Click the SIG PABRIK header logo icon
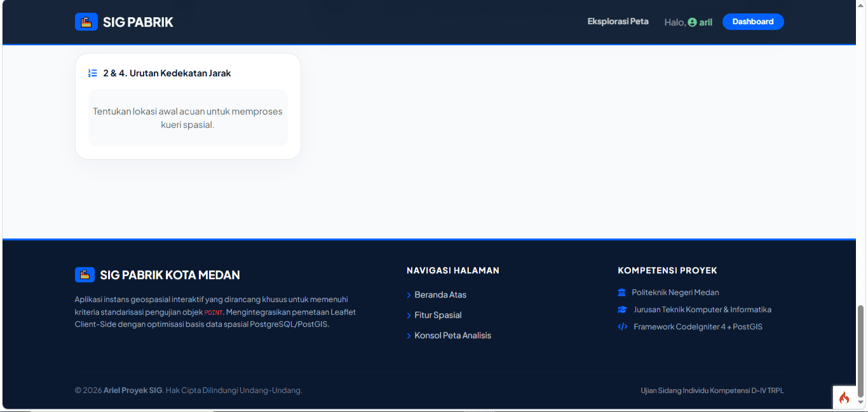The width and height of the screenshot is (868, 412). pos(86,22)
